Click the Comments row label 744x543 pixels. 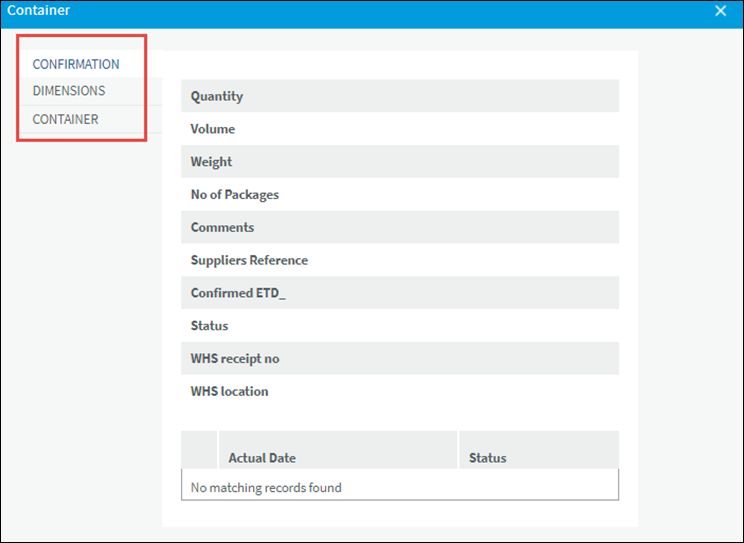coord(222,227)
